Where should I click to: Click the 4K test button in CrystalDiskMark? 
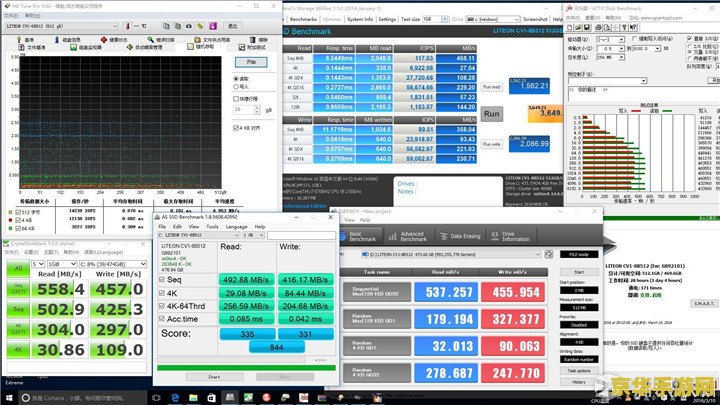[18, 350]
